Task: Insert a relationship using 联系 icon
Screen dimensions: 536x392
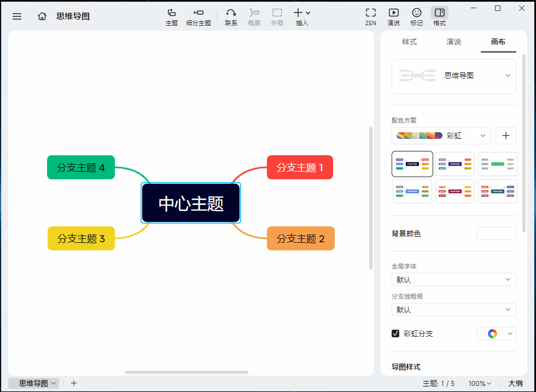Action: click(231, 17)
